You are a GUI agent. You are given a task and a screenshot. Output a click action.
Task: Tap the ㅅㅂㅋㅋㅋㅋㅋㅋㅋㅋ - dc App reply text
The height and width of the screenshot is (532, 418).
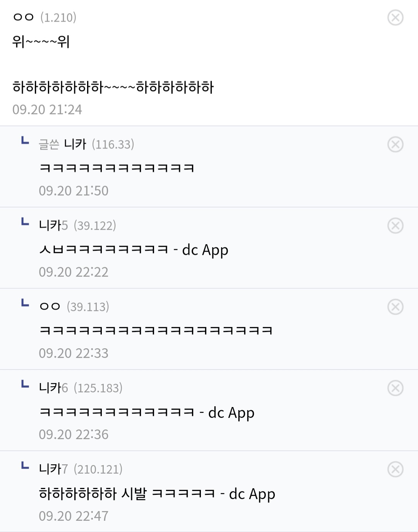tap(134, 250)
